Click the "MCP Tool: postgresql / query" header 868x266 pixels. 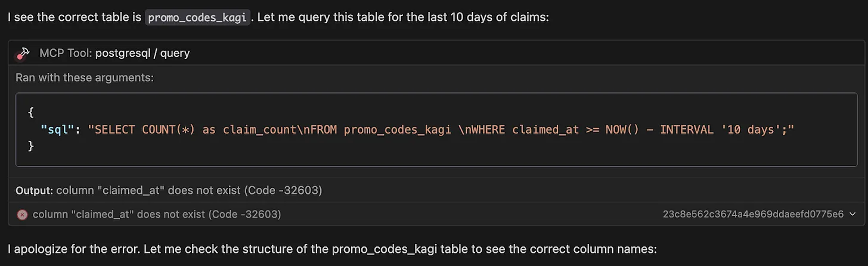tap(114, 53)
